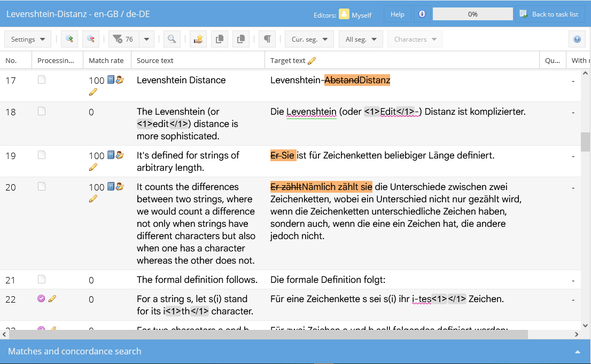Sort by the Match rate column header
The width and height of the screenshot is (591, 364).
107,61
